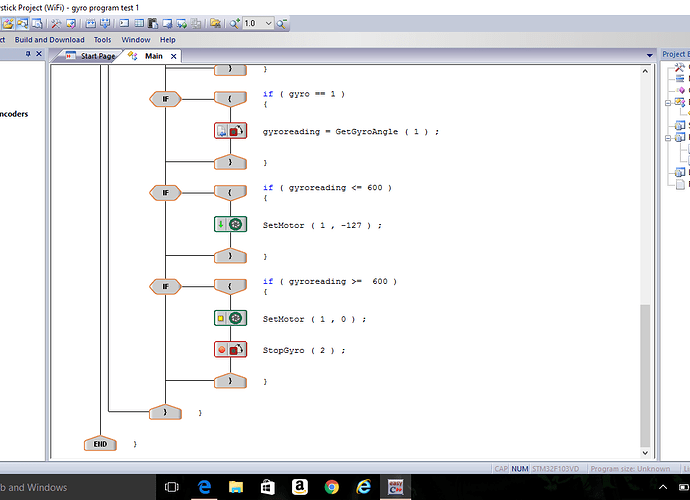
Task: Click hammer-wrench icon in Project Explorer tree
Action: [x=680, y=67]
